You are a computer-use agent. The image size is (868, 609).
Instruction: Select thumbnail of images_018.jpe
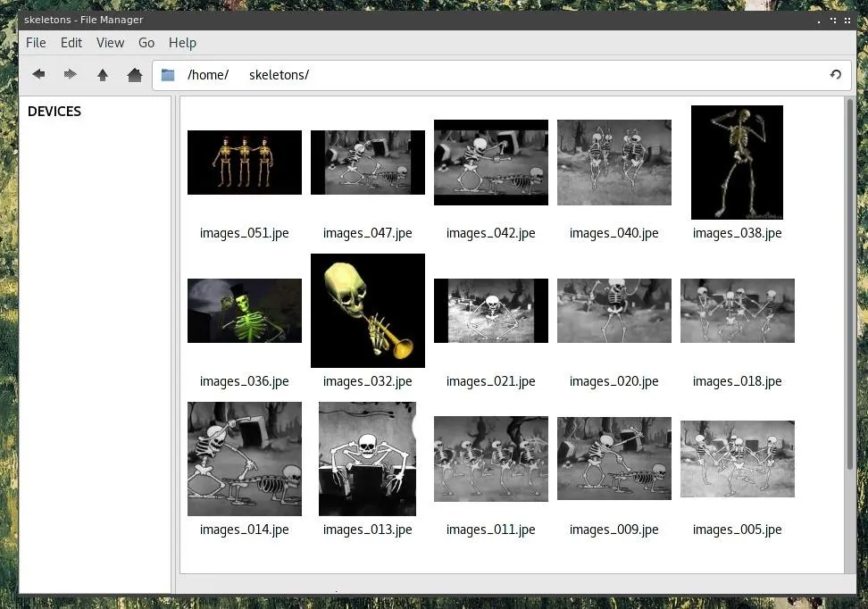[738, 311]
